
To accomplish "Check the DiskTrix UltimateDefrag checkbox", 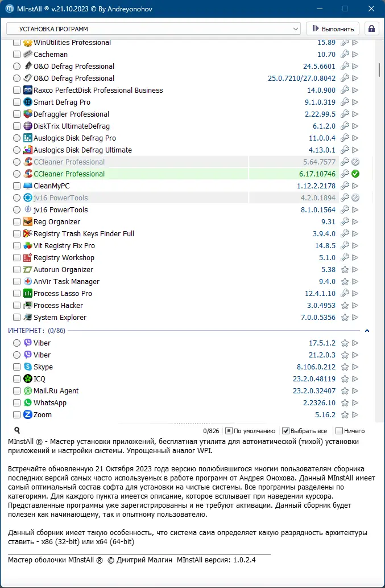I will pyautogui.click(x=16, y=126).
